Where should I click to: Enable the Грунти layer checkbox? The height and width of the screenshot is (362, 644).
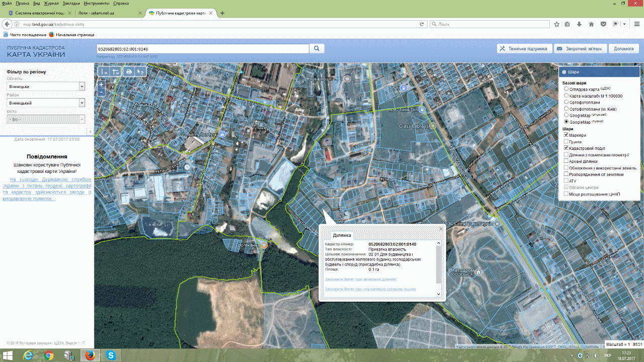pyautogui.click(x=567, y=142)
